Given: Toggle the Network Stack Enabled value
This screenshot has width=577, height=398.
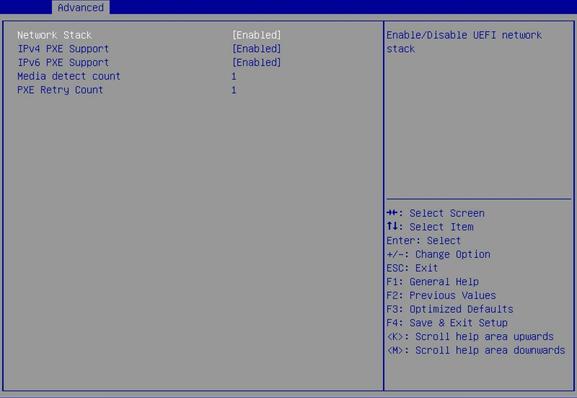Looking at the screenshot, I should 256,35.
